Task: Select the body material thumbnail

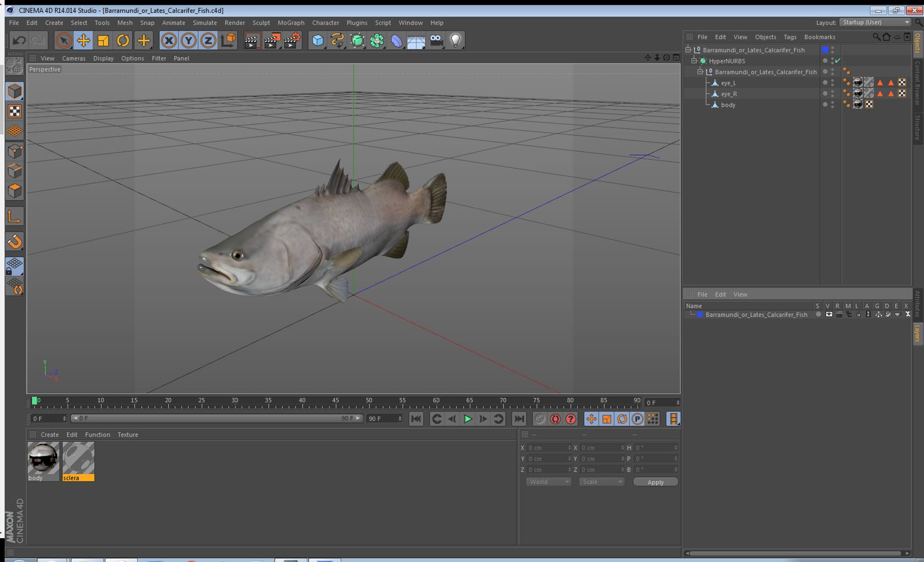Action: click(x=43, y=462)
